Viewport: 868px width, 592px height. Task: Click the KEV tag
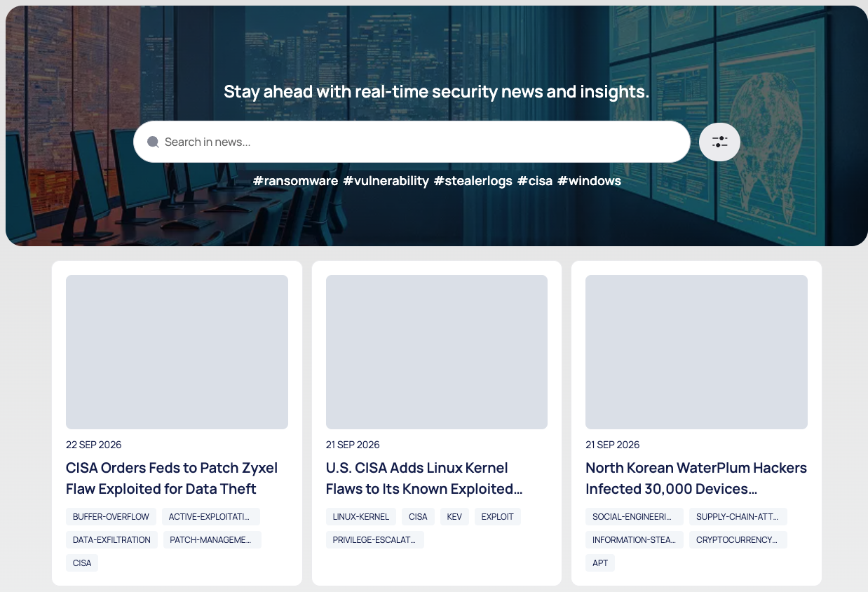pos(454,517)
